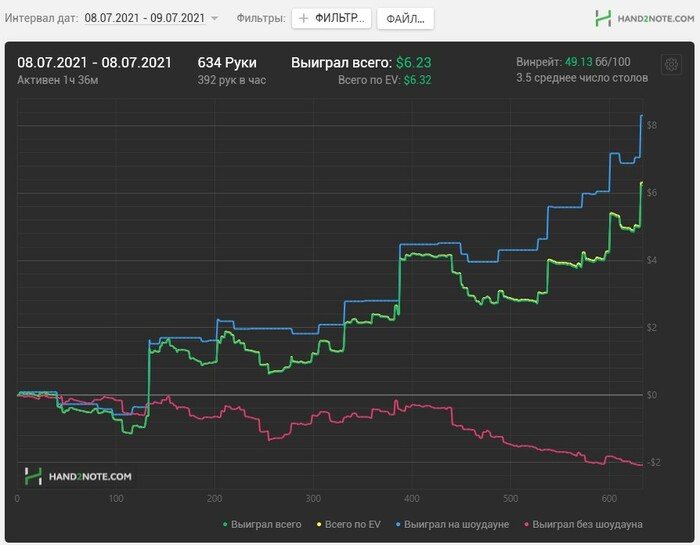Click the Выиграл всего heading label

342,62
